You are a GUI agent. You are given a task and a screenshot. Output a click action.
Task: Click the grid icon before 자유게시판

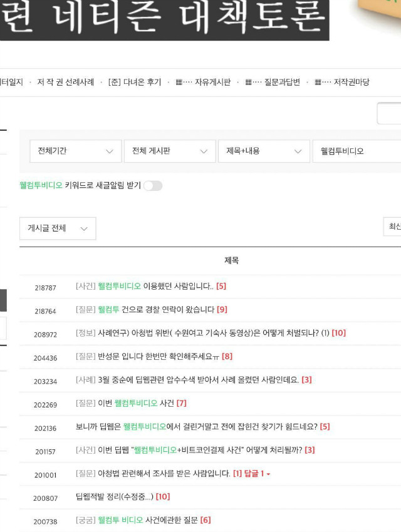[x=179, y=82]
